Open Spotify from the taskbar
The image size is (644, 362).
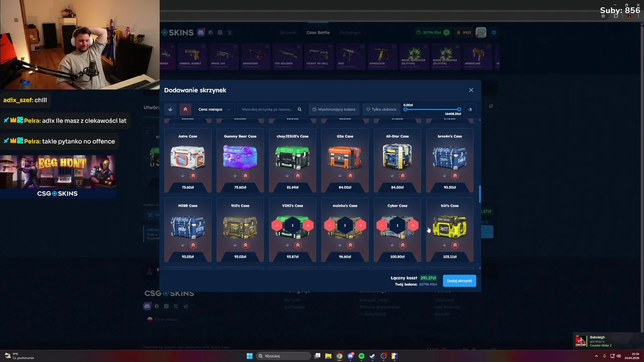coord(361,356)
